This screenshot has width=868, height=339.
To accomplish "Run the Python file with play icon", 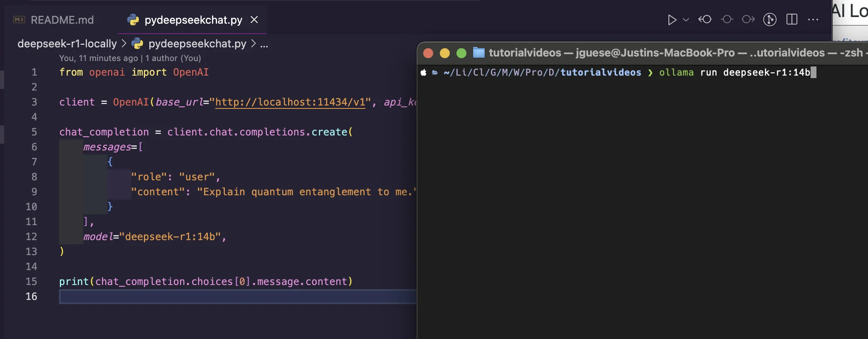I will pos(672,20).
